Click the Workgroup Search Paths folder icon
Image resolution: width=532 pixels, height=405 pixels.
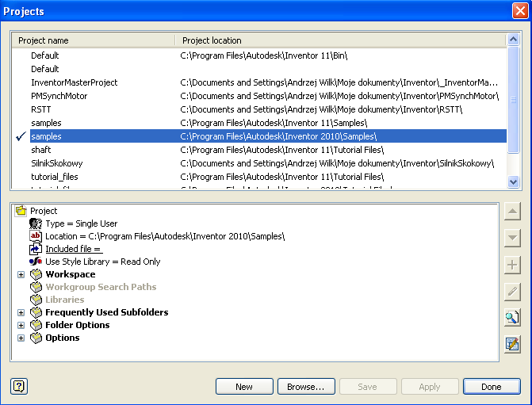pos(36,287)
